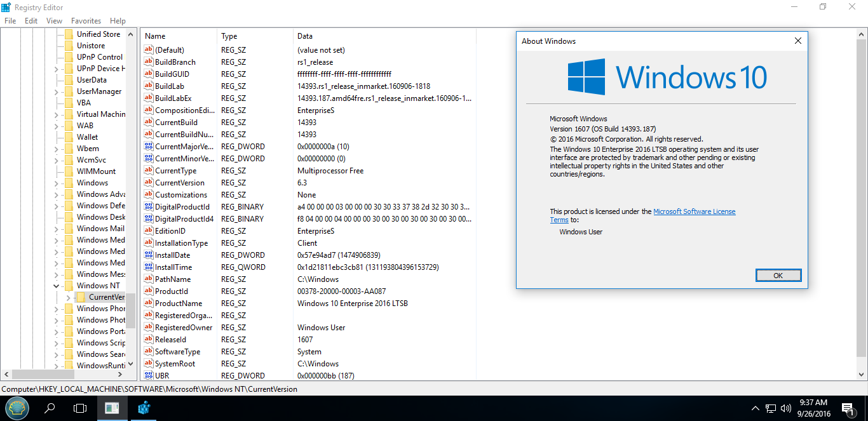Click the tree scrollbar down arrow

[x=131, y=364]
